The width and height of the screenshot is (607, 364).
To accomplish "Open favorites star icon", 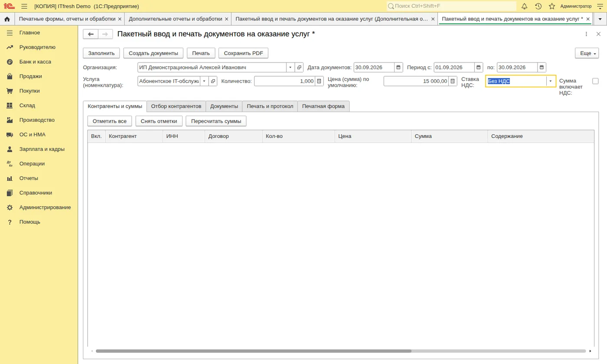I will point(552,6).
